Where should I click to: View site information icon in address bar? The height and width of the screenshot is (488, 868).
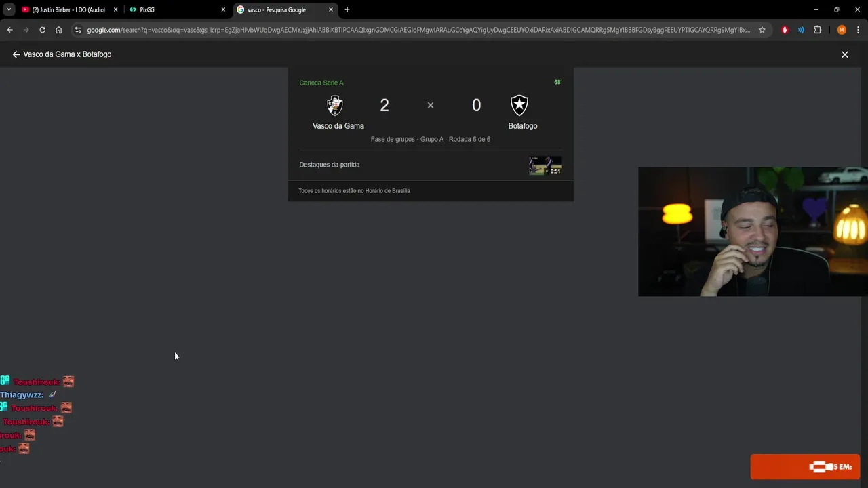(78, 30)
